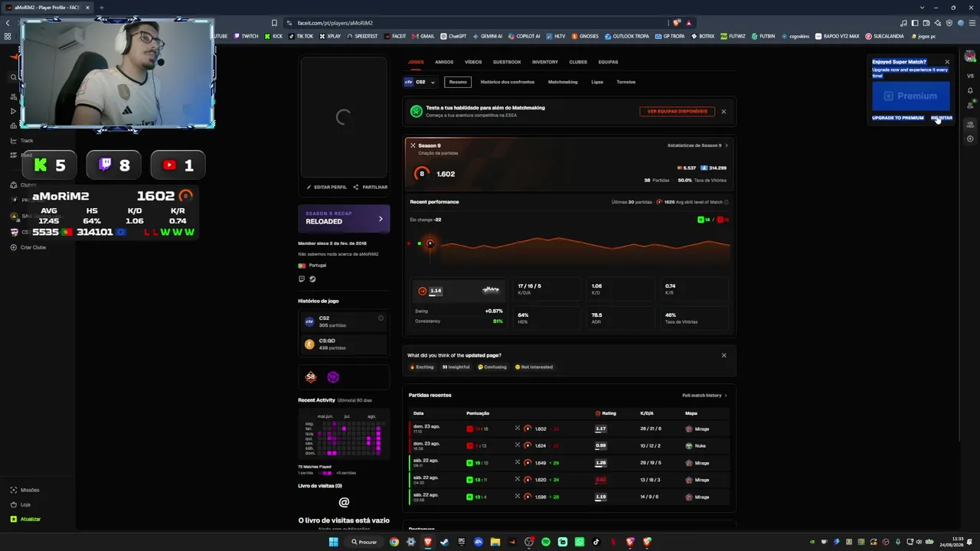Click the VER EQUIPAS DISPONÍVEIS button
Viewport: 980px width, 551px height.
[x=678, y=112]
